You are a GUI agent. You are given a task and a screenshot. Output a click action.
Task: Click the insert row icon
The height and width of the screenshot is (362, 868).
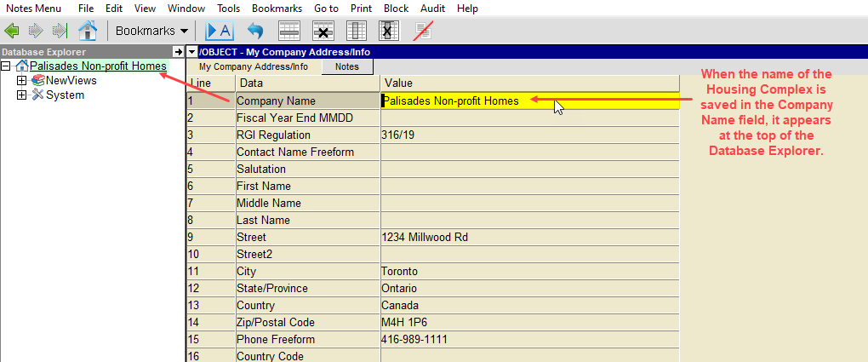pos(290,31)
